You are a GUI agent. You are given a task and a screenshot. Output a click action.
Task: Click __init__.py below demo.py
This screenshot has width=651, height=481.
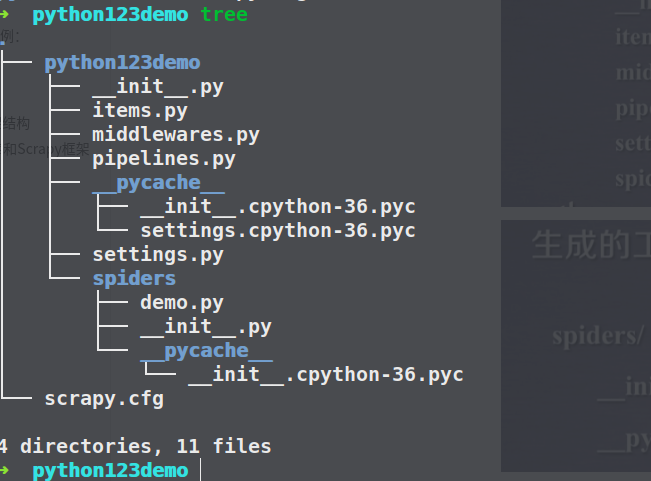(x=206, y=327)
